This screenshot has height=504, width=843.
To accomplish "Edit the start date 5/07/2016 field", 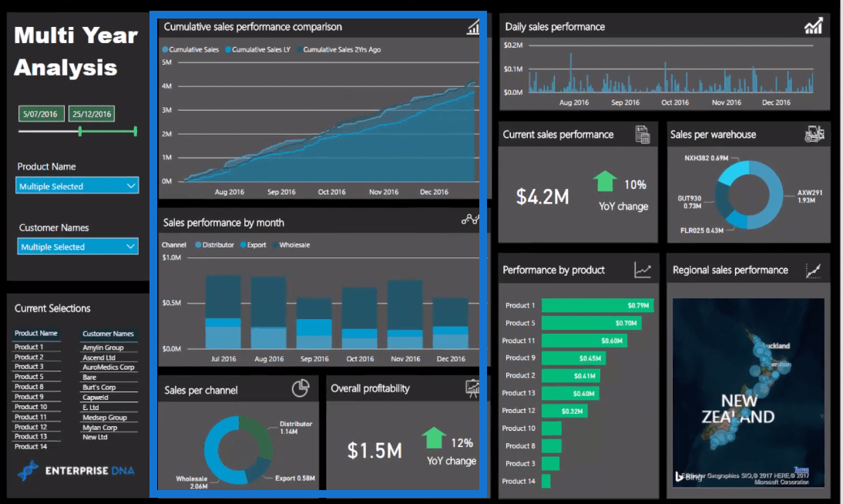I will 41,114.
